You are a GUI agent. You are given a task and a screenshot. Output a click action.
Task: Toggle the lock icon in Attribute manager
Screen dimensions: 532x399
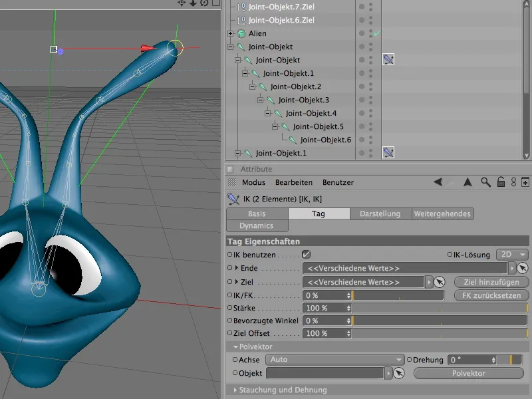point(501,182)
